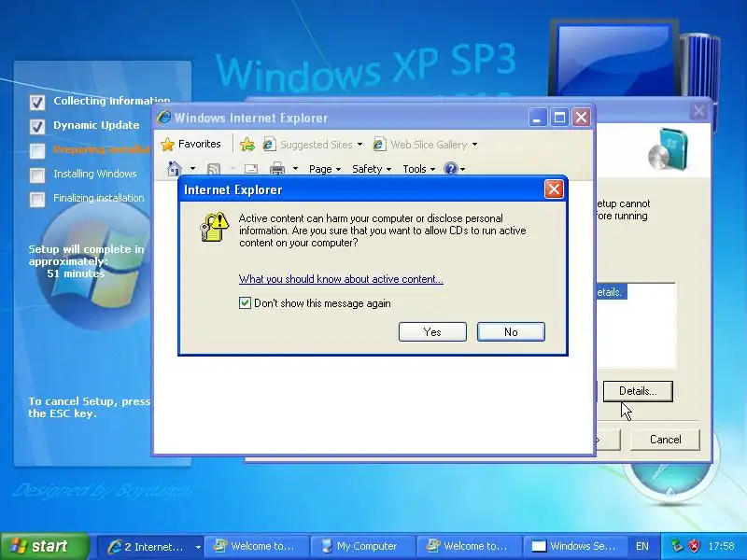Open the Tools menu
This screenshot has width=747, height=560.
[x=418, y=169]
